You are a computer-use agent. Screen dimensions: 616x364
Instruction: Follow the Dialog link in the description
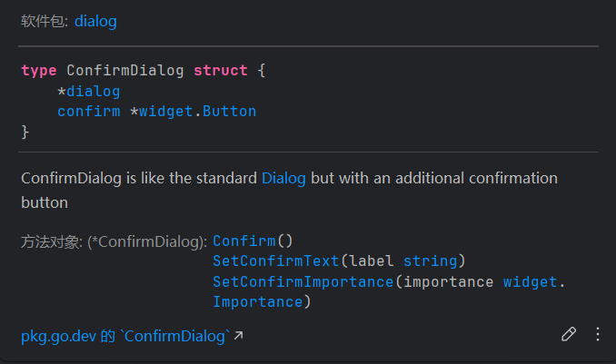click(x=283, y=178)
